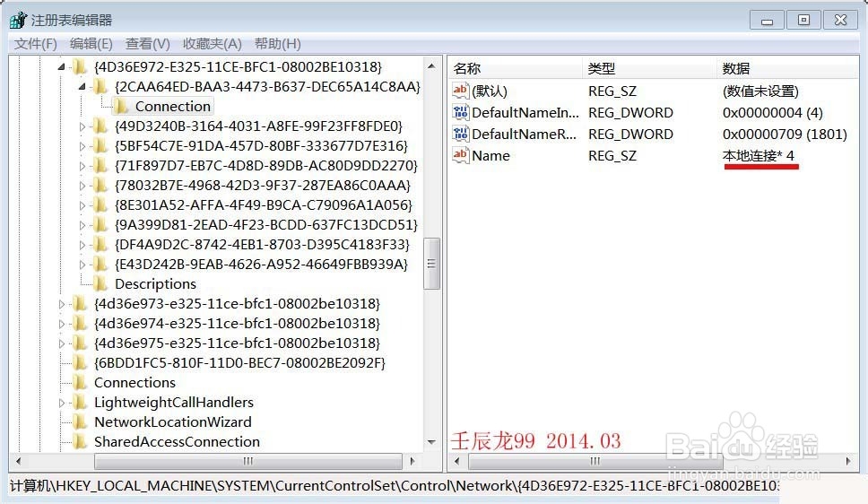Click the Descriptions folder icon
Image resolution: width=868 pixels, height=504 pixels.
[x=100, y=284]
